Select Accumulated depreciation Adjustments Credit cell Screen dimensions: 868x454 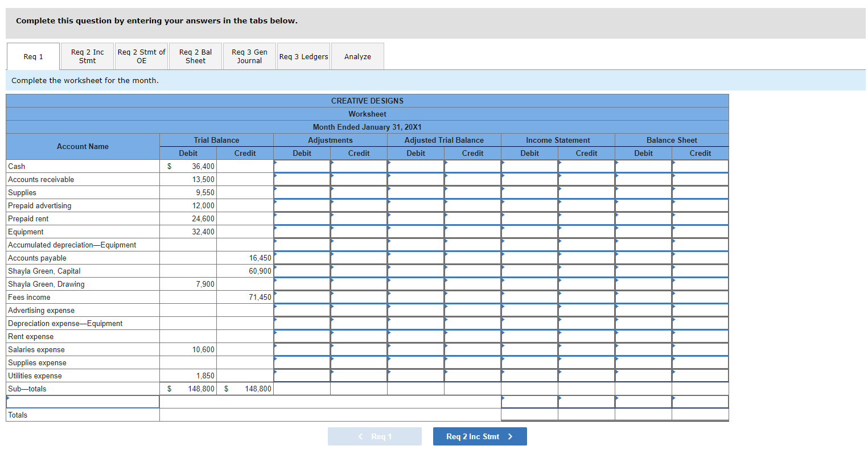point(359,245)
